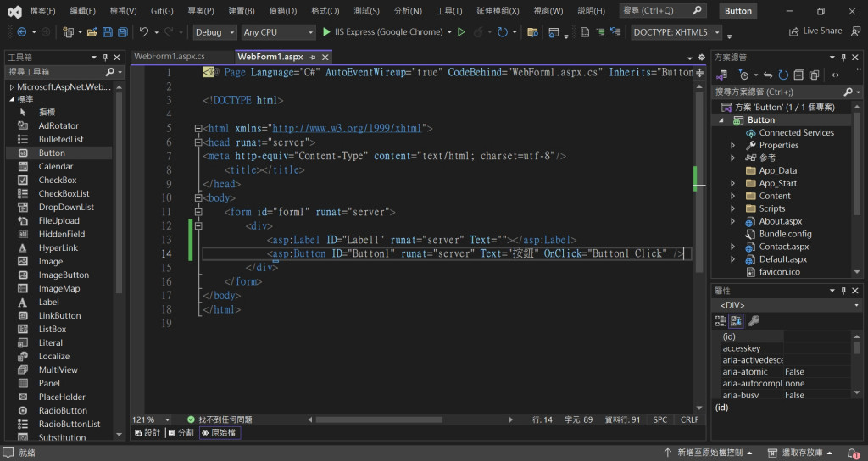This screenshot has height=461, width=868.
Task: Open the Live Share feedback person icon
Action: (x=856, y=31)
